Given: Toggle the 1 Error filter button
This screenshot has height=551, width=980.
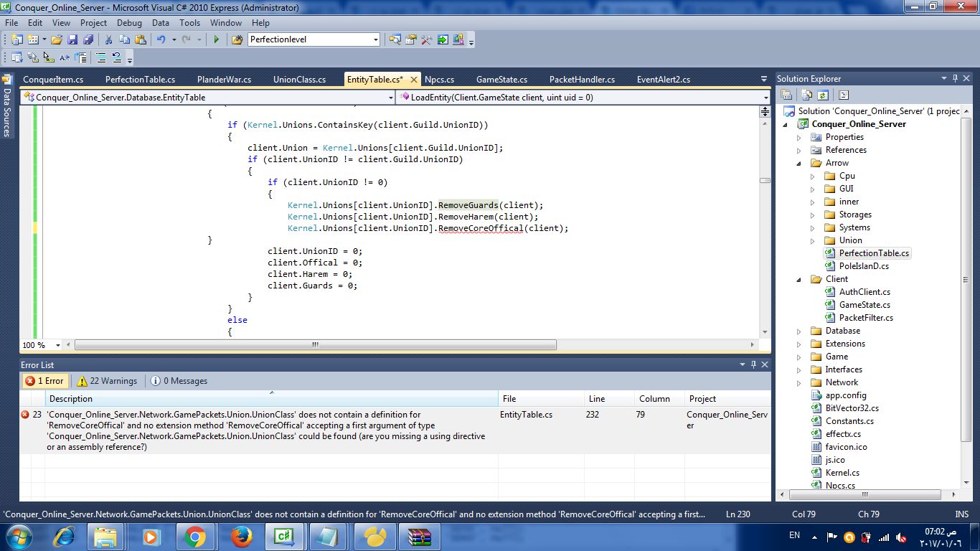Looking at the screenshot, I should click(x=45, y=381).
